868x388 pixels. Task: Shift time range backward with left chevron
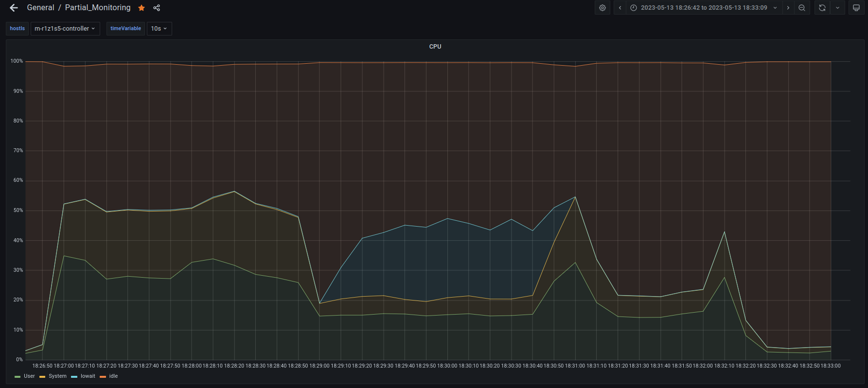pyautogui.click(x=620, y=8)
